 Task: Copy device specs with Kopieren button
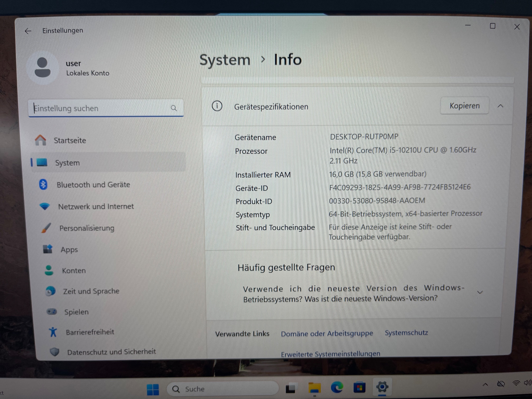point(464,106)
